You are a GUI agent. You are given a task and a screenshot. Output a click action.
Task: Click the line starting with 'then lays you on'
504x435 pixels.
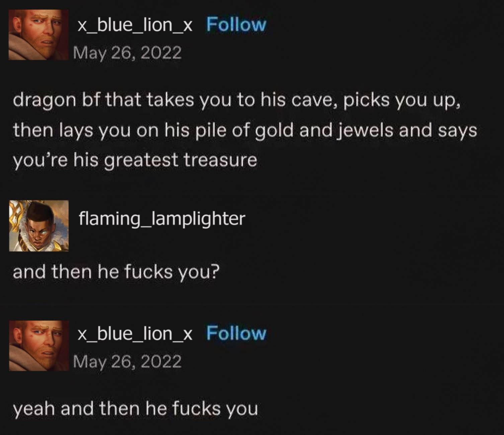(245, 130)
